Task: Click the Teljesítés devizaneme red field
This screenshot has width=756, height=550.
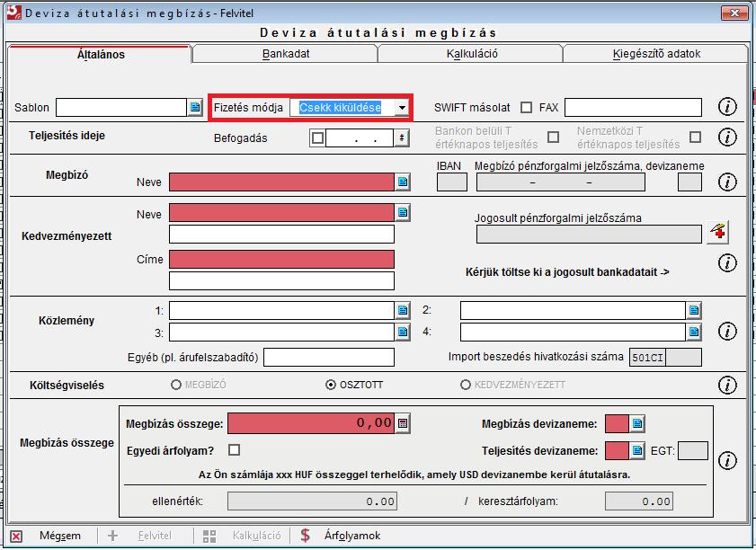Action: [x=617, y=451]
